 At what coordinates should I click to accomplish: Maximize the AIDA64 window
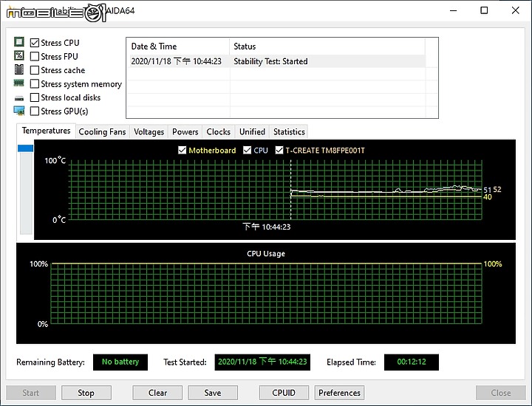484,10
